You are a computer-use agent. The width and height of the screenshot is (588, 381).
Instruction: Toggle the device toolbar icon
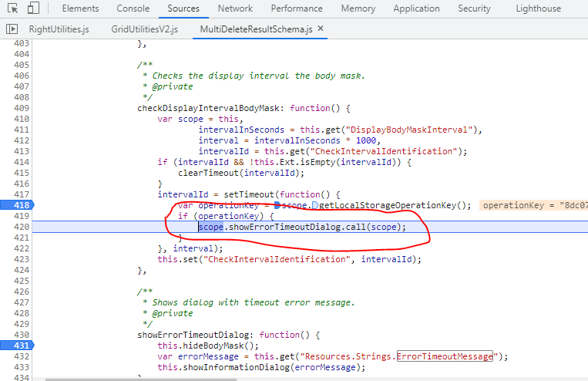pos(33,8)
